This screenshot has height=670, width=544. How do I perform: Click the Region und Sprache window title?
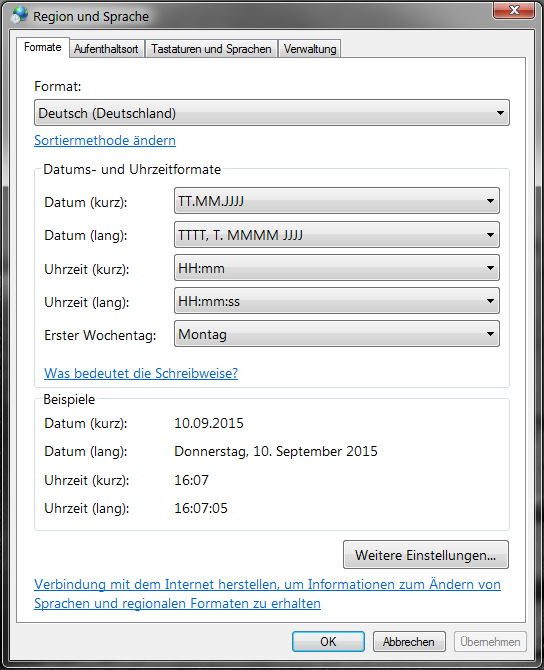point(91,17)
